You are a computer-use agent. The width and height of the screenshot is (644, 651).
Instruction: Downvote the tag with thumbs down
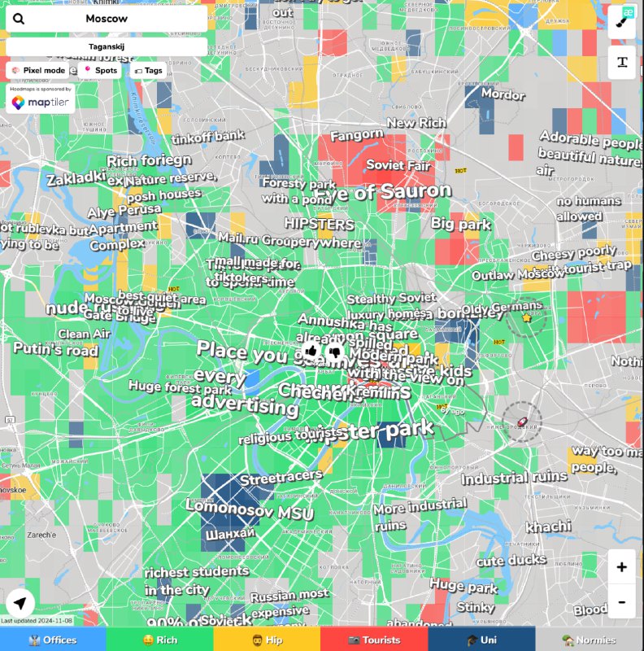coord(334,352)
